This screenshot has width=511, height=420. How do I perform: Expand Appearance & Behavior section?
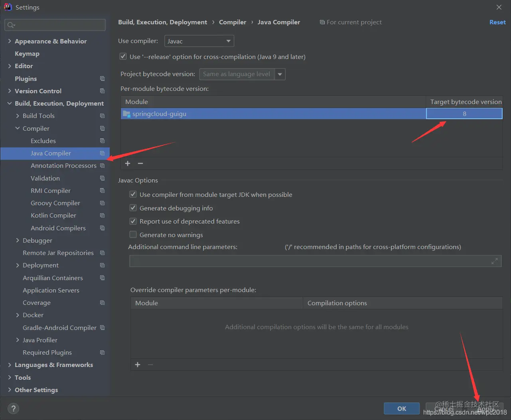point(10,41)
